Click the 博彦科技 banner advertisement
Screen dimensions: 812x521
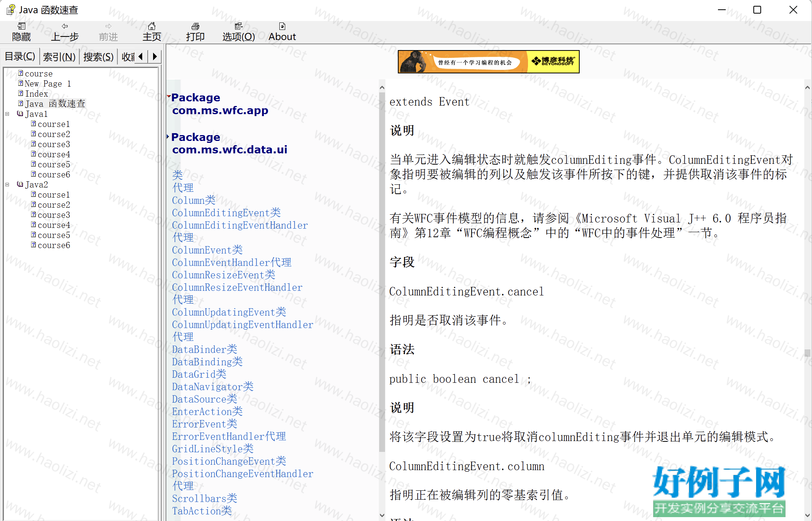pyautogui.click(x=488, y=62)
